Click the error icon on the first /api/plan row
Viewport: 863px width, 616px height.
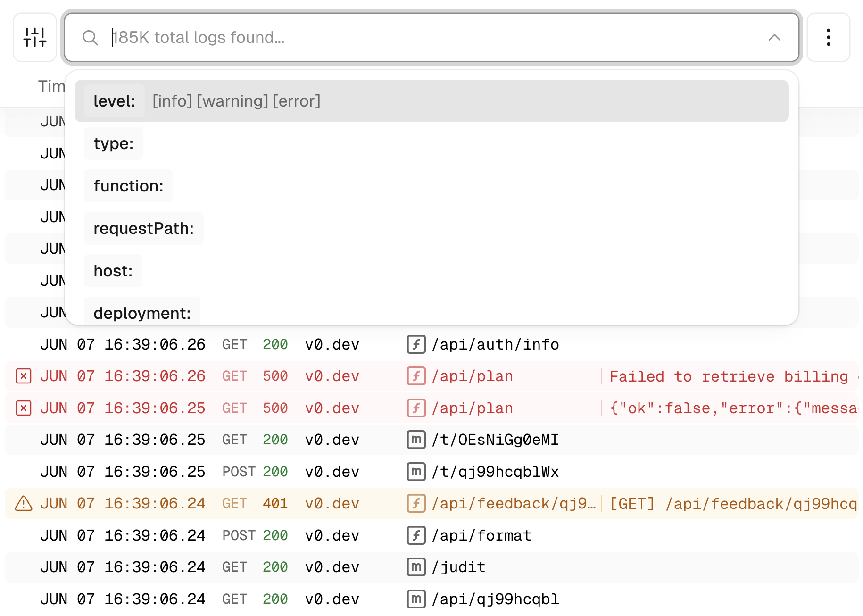(23, 376)
